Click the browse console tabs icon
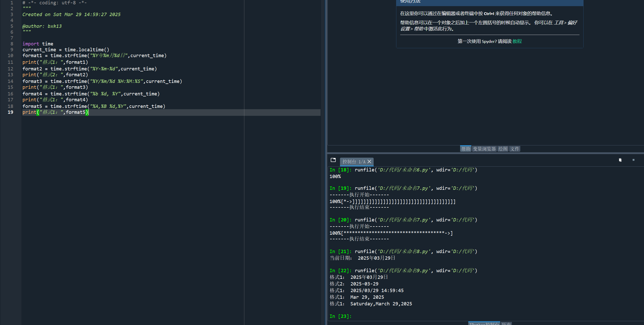This screenshot has height=325, width=644. pyautogui.click(x=333, y=160)
